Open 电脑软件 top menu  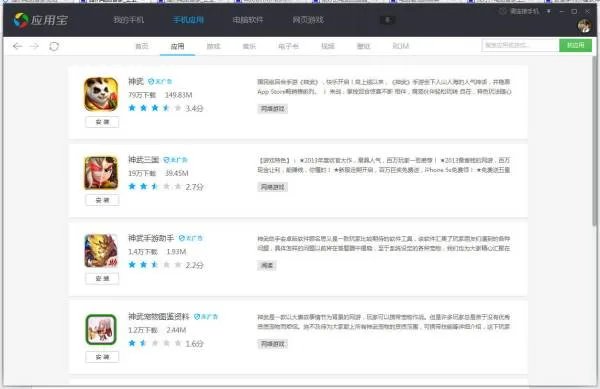(x=248, y=20)
